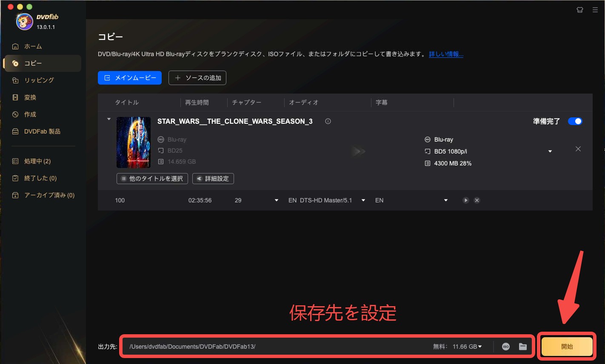Click the オーディオ column header
The height and width of the screenshot is (364, 605).
pyautogui.click(x=304, y=102)
